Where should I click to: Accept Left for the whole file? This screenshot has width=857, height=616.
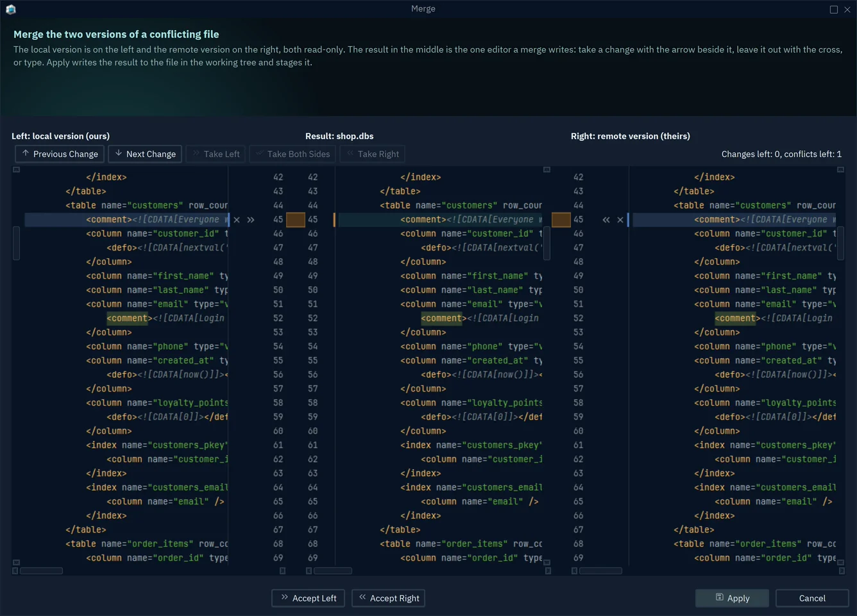[309, 598]
